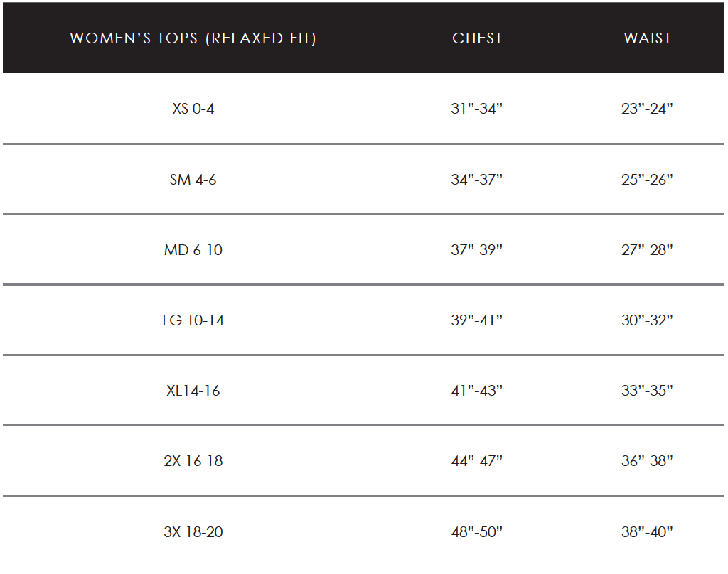
Task: Click the MD waist value 27"-28"
Action: pos(647,250)
